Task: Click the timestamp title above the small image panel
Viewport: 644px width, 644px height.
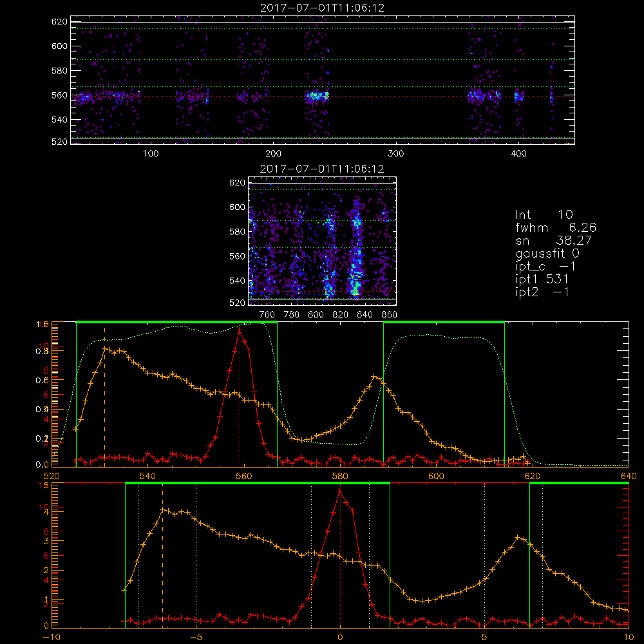Action: click(322, 169)
